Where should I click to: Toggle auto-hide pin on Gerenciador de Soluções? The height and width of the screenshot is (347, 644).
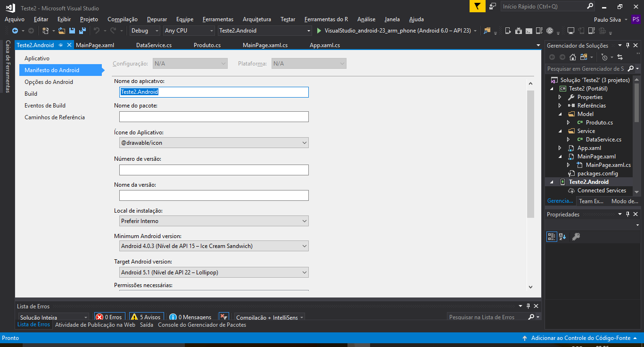[627, 46]
